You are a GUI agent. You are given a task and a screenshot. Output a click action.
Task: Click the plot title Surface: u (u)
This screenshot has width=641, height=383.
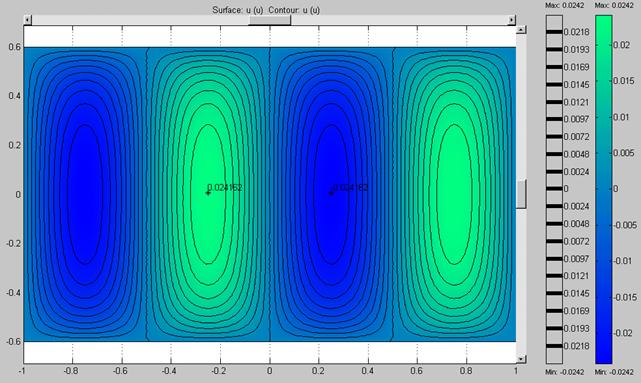click(238, 10)
